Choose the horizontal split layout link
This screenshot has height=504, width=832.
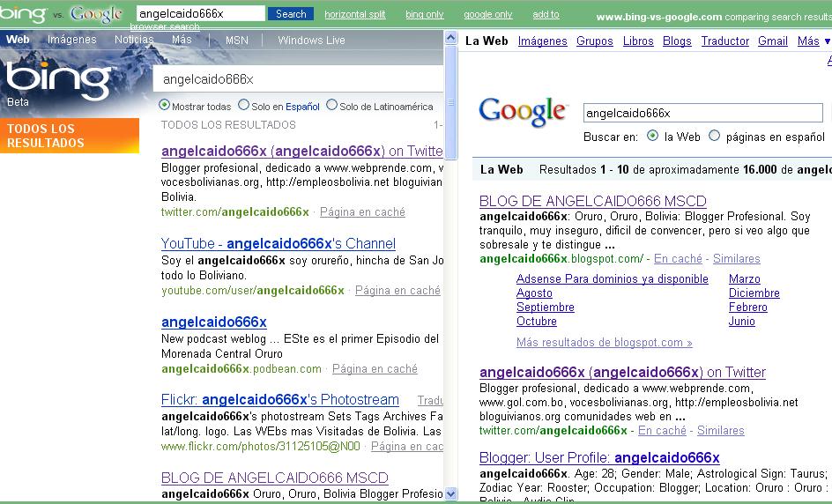click(x=355, y=14)
